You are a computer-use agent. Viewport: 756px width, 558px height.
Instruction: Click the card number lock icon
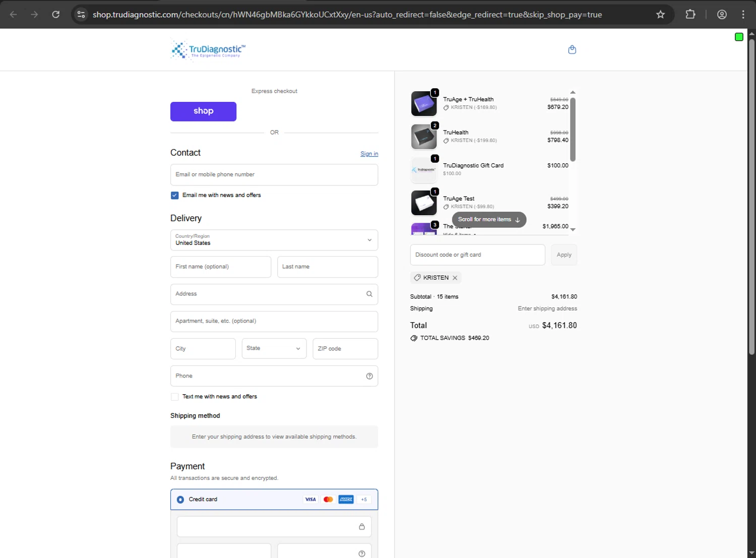362,527
